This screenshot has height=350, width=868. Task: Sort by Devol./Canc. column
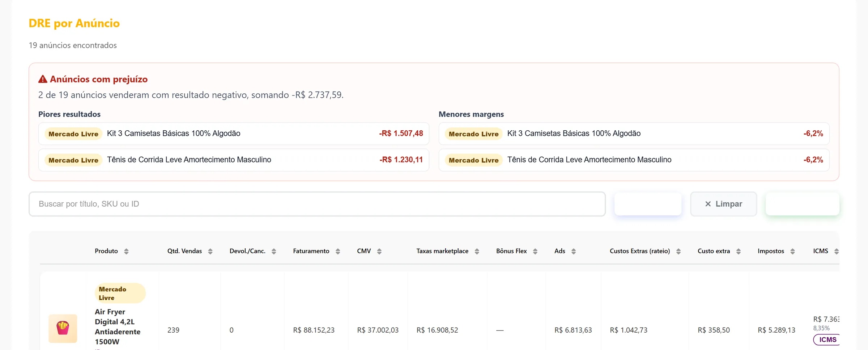tap(253, 251)
